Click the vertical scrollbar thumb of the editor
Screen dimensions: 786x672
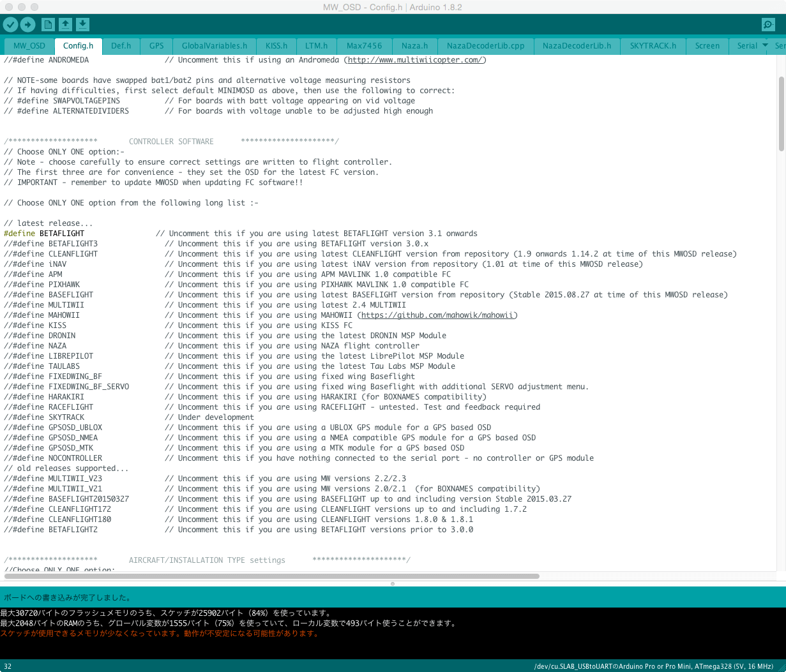pos(782,114)
